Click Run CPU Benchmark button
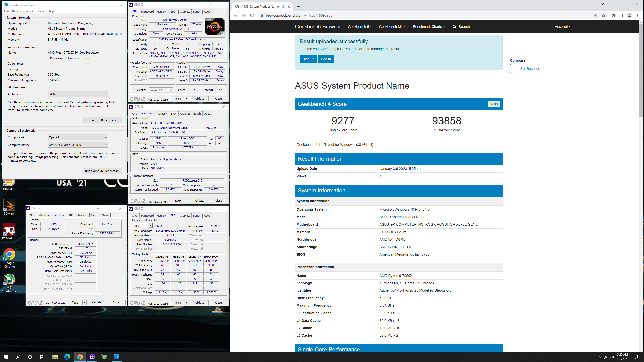 (x=102, y=120)
